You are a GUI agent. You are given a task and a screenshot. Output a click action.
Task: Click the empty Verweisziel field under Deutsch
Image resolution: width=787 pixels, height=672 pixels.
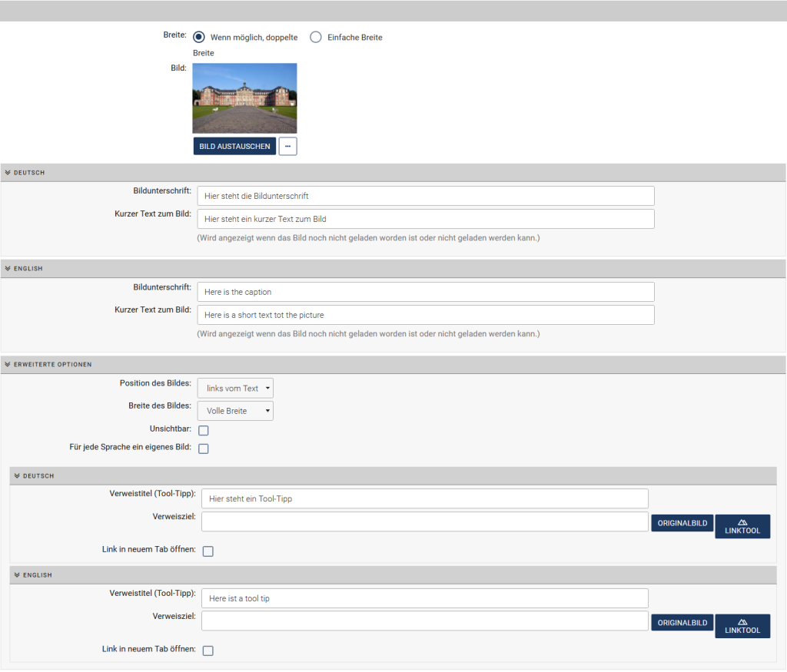pos(424,522)
